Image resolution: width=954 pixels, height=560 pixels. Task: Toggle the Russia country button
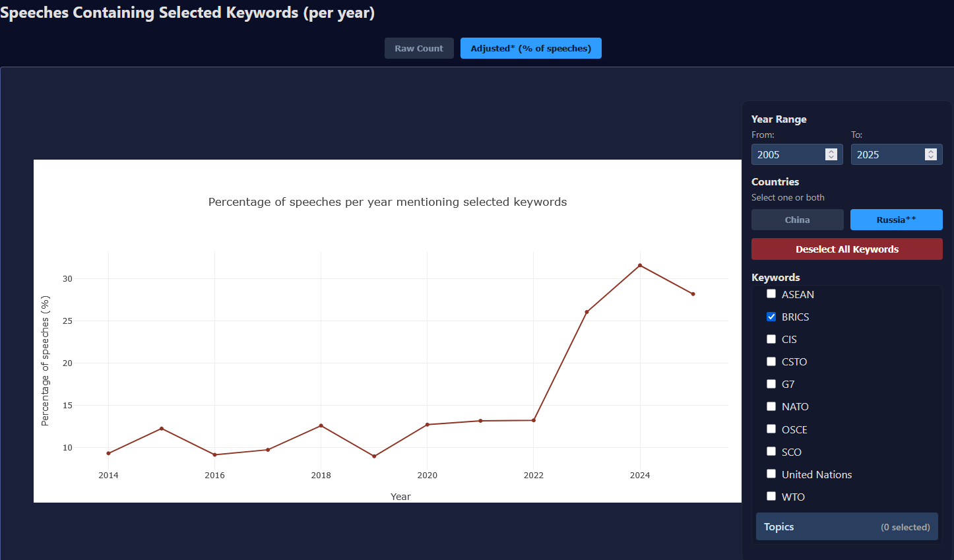pos(896,220)
